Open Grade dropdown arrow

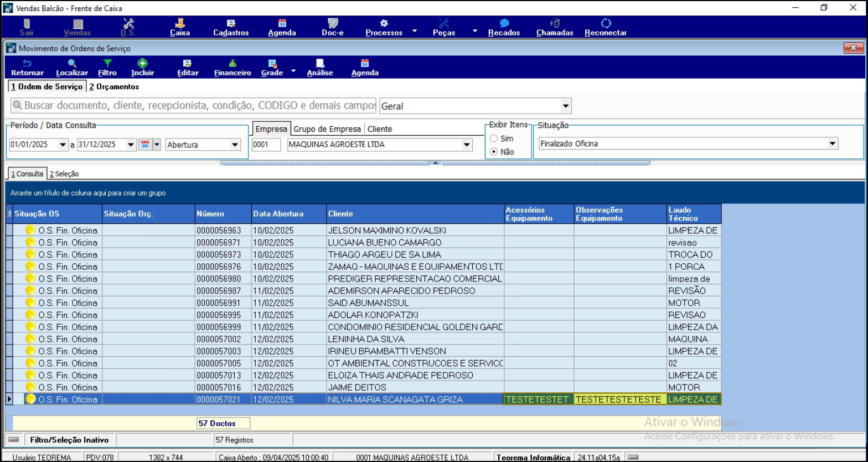point(293,71)
